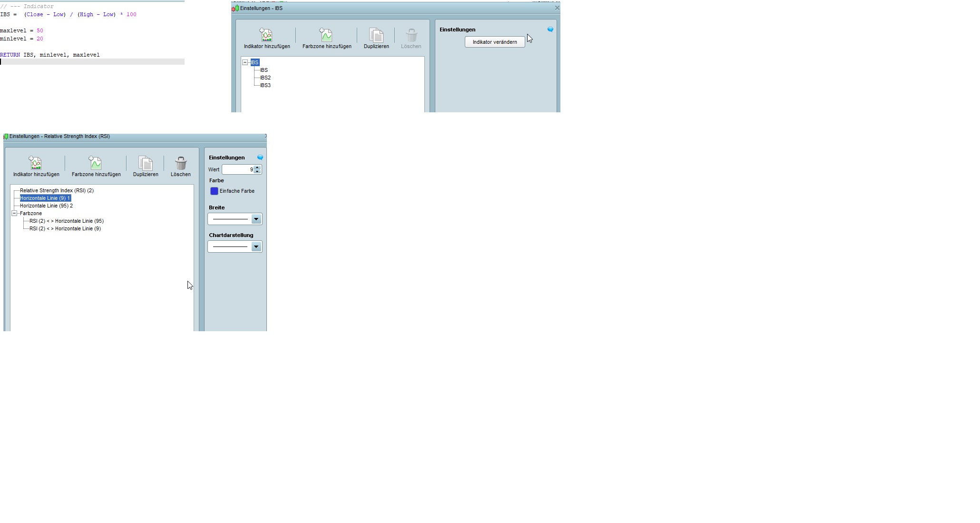
Task: Click Indikator hinzufügen icon in IBS window
Action: click(266, 35)
